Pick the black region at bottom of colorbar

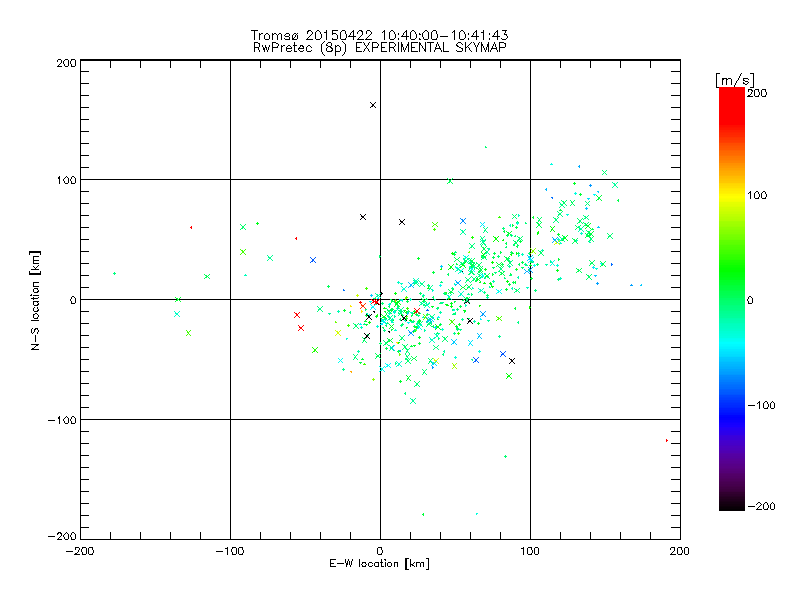pos(732,503)
